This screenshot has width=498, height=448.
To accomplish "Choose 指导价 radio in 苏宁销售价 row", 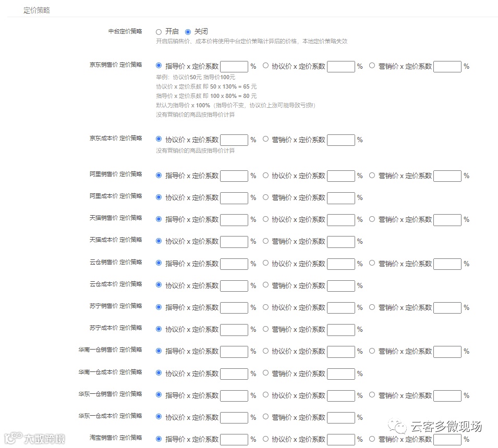I will pyautogui.click(x=159, y=307).
